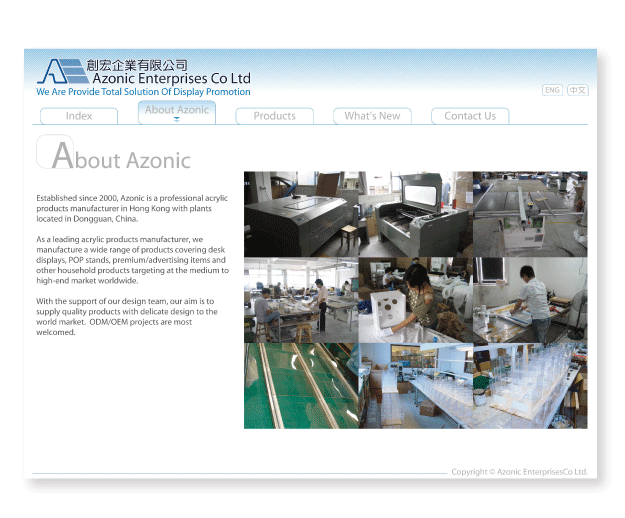Open the clear acrylic products table photo
This screenshot has height=518, width=625.
pyautogui.click(x=530, y=386)
